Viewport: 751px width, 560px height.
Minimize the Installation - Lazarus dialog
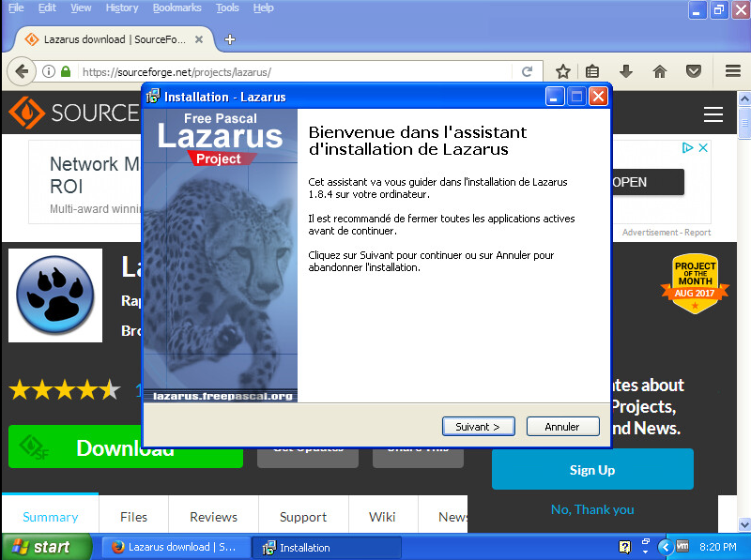tap(554, 97)
